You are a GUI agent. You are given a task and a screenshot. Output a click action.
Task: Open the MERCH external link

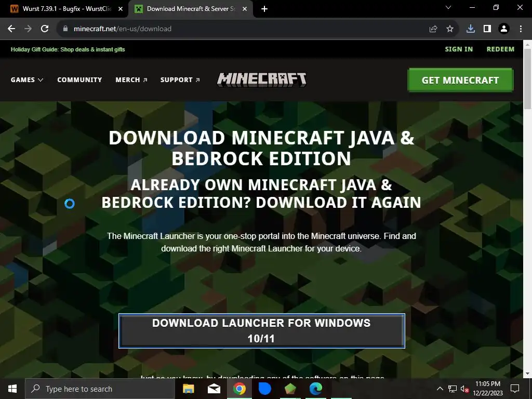(131, 79)
